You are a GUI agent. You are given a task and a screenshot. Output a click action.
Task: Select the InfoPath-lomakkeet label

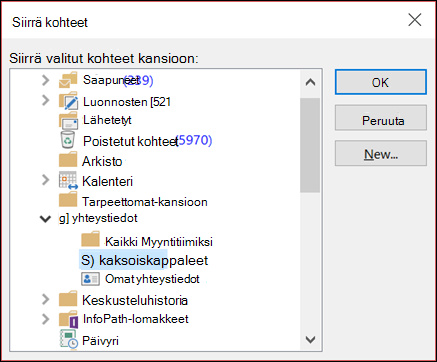click(x=135, y=319)
